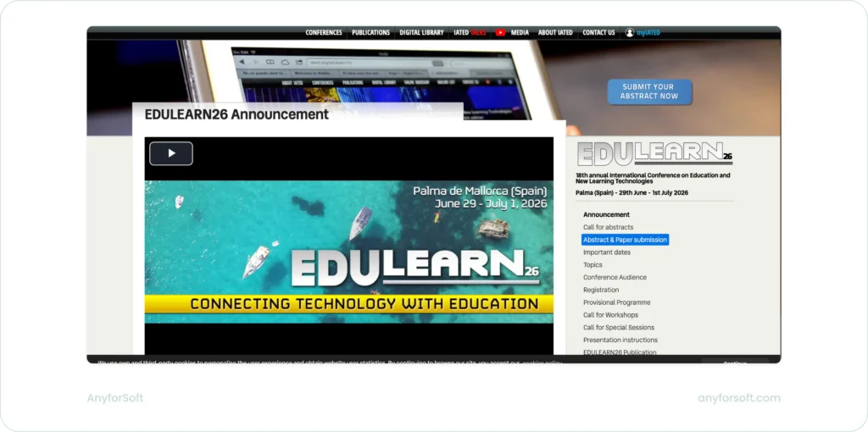Open the Digital Library menu
Image resolution: width=868 pixels, height=432 pixels.
click(x=422, y=33)
